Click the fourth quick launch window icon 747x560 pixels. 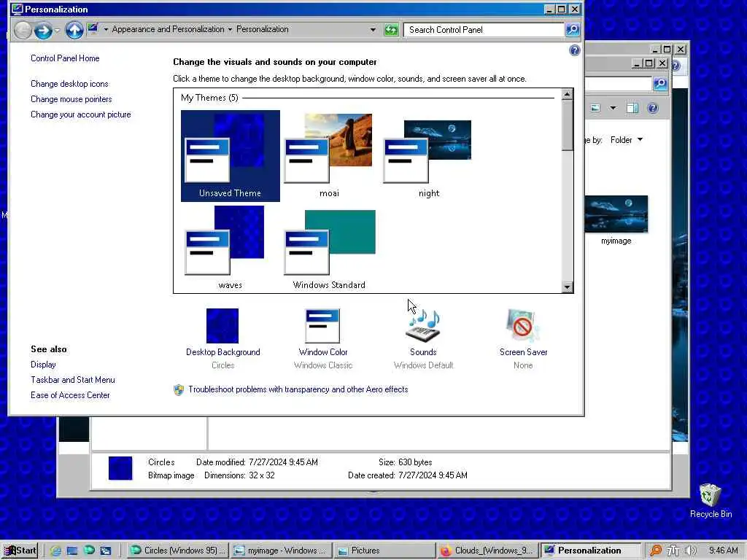(105, 551)
